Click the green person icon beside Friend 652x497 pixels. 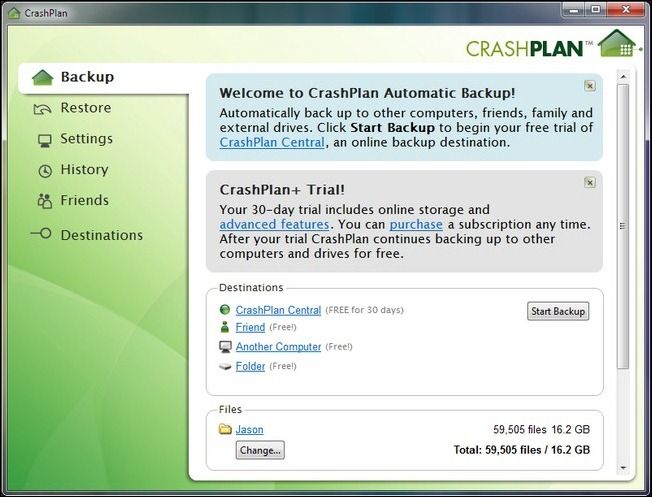[x=225, y=327]
